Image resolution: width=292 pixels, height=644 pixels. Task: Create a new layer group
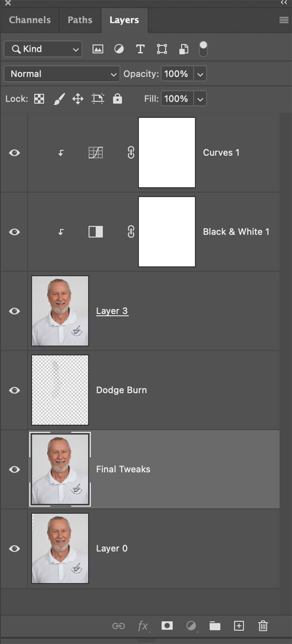(x=215, y=625)
